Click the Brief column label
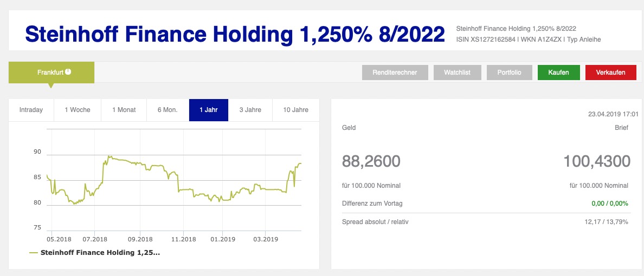Screen dimensions: 644x276 (621, 128)
